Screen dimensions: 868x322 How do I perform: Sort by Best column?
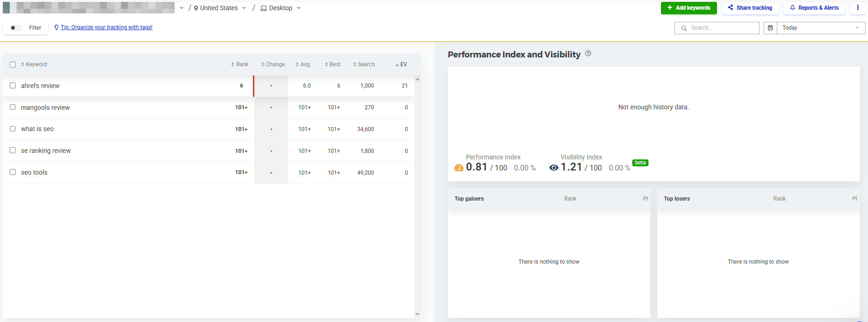[x=333, y=64]
